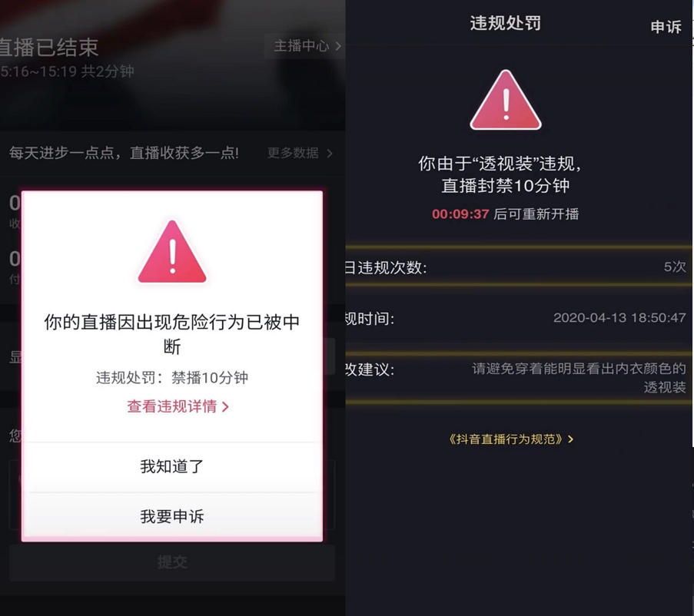
Task: Click the arrow next to 查看违规详情
Action: (225, 407)
